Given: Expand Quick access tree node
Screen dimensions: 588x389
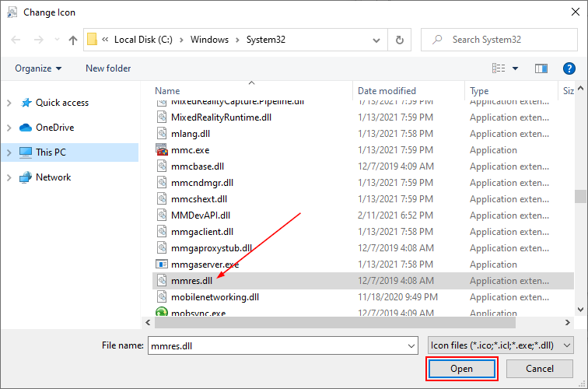Looking at the screenshot, I should pos(9,103).
